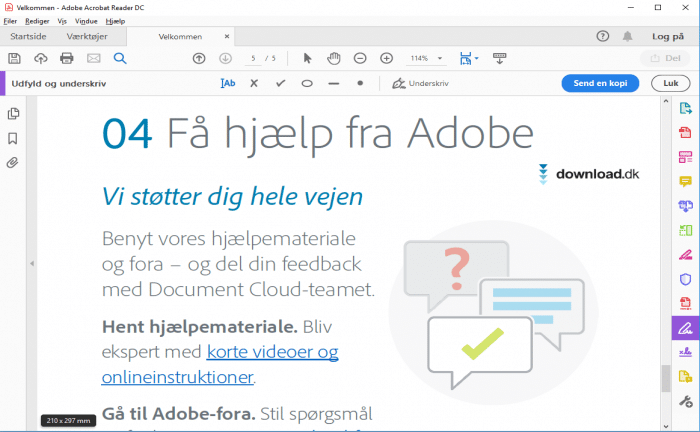
Task: Open the Hjælp menu
Action: pos(115,21)
